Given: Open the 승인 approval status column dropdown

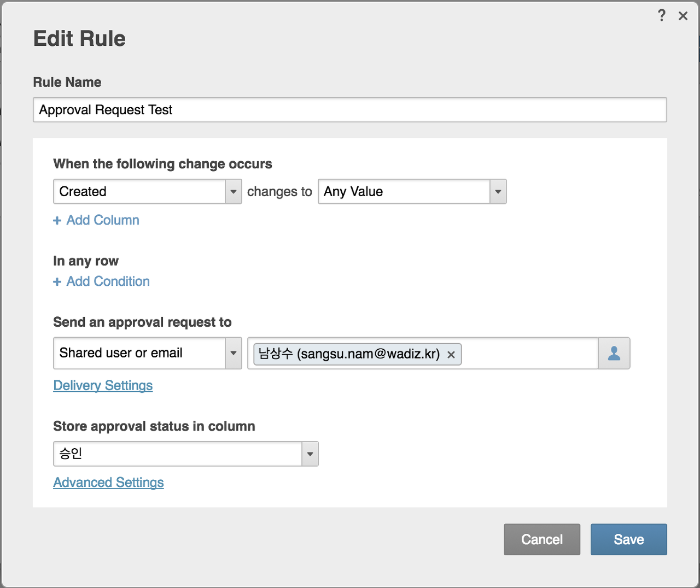Looking at the screenshot, I should [177, 454].
